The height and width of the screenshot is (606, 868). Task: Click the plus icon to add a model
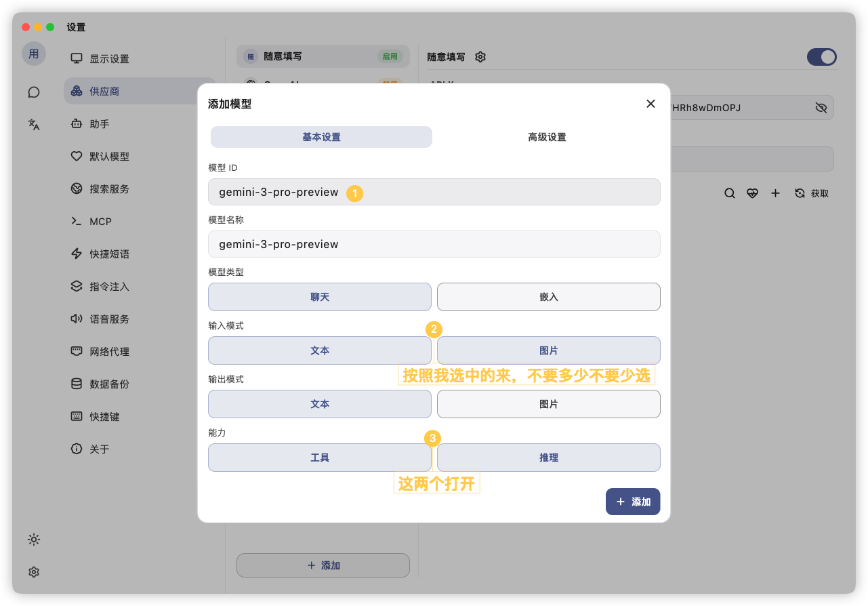click(775, 193)
